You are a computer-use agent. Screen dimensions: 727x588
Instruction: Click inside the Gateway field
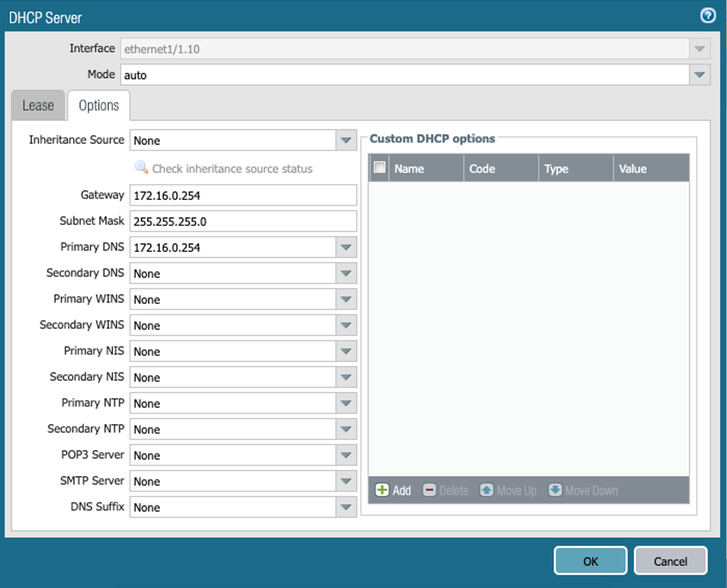click(x=242, y=195)
